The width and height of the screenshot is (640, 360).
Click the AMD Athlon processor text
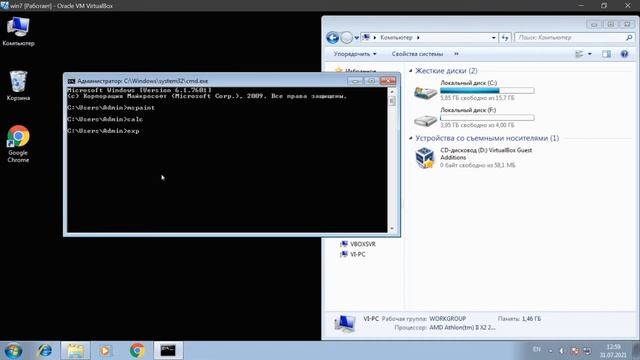pyautogui.click(x=462, y=327)
